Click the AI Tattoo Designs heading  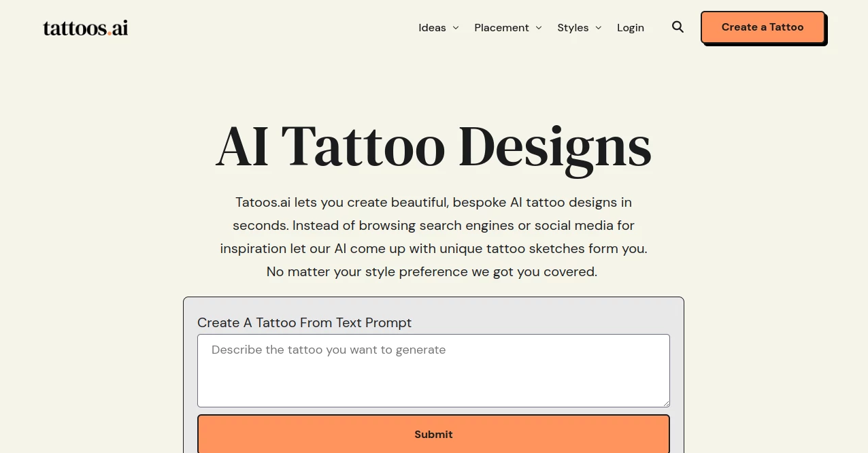tap(433, 145)
